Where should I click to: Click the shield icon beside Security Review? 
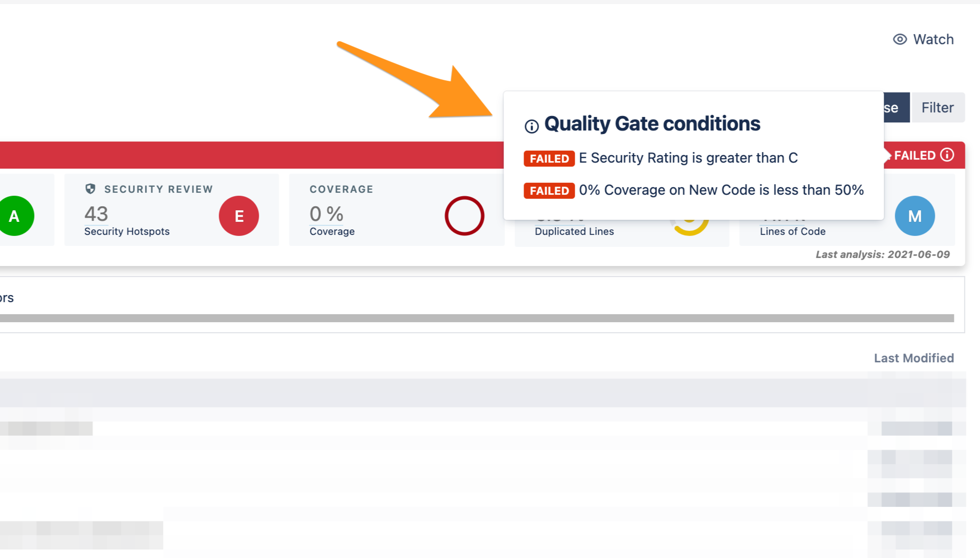pos(90,189)
